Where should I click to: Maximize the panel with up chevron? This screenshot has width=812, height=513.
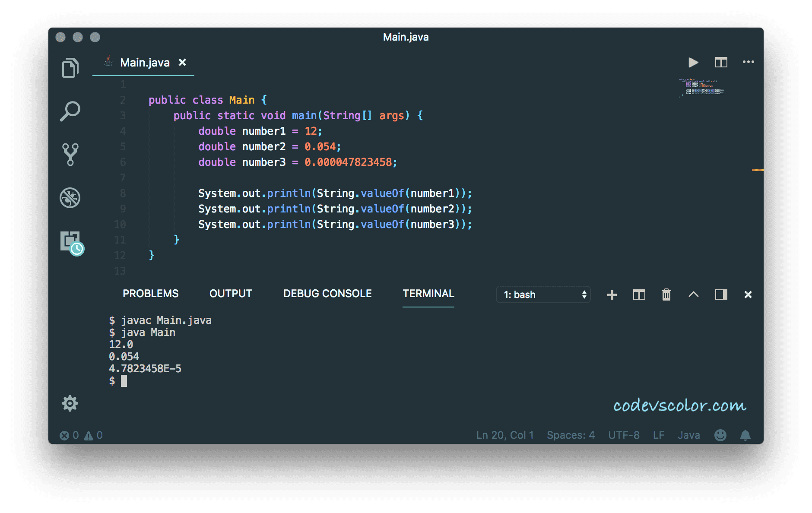[x=693, y=294]
